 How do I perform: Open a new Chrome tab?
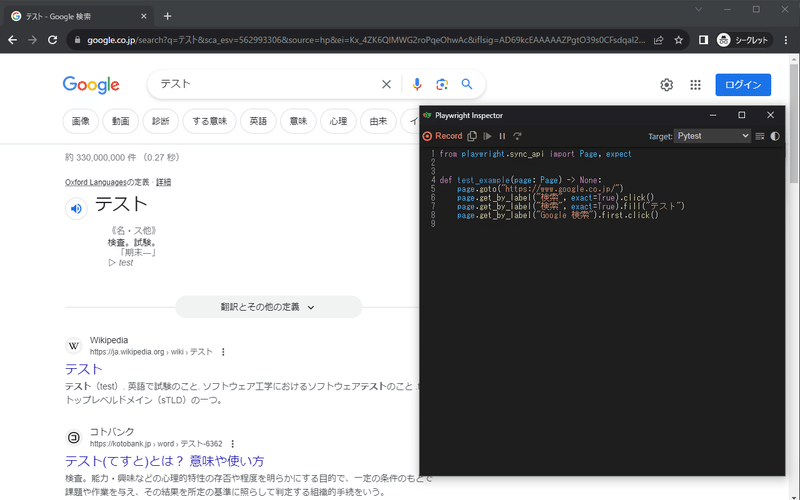tap(167, 16)
